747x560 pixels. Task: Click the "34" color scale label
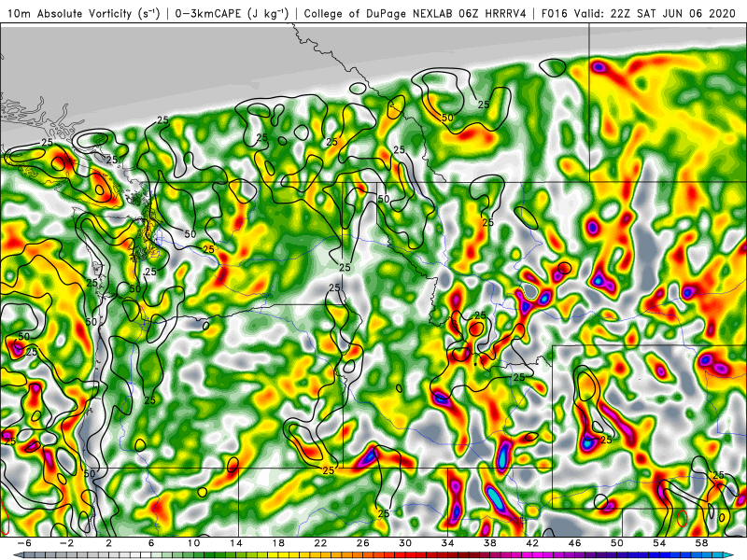(448, 543)
